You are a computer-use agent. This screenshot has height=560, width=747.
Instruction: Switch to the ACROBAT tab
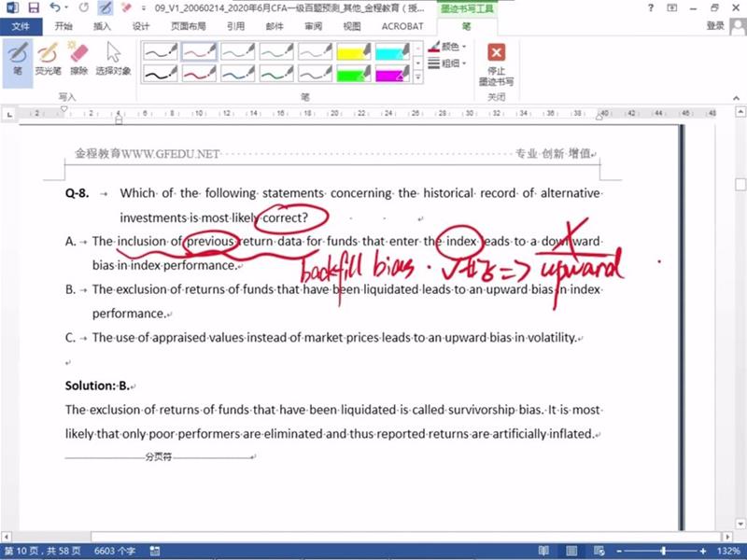pyautogui.click(x=402, y=26)
